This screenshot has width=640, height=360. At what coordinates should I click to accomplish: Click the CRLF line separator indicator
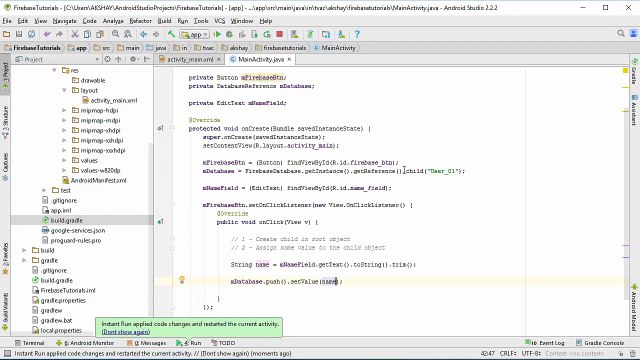[508, 353]
